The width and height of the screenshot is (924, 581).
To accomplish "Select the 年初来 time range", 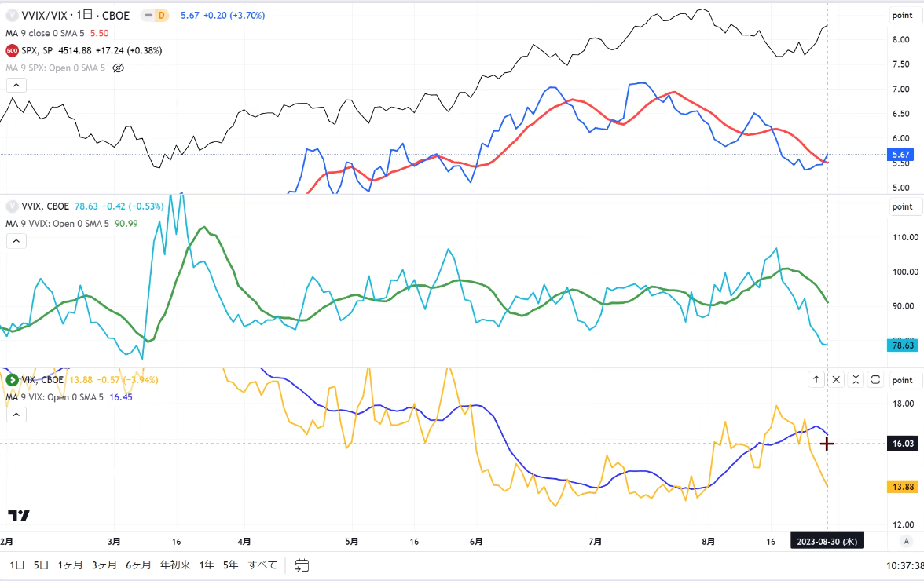I will coord(175,565).
